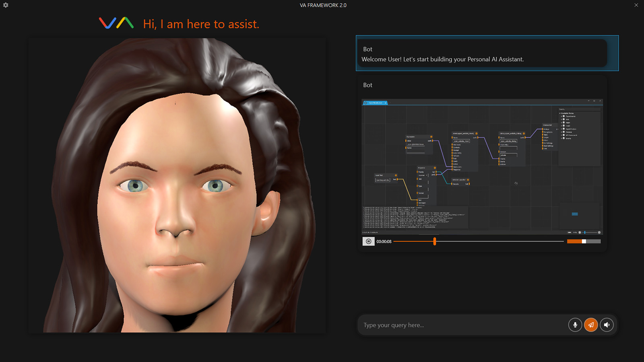Collapse the Available Nodes tree root
644x362 pixels.
pyautogui.click(x=560, y=113)
